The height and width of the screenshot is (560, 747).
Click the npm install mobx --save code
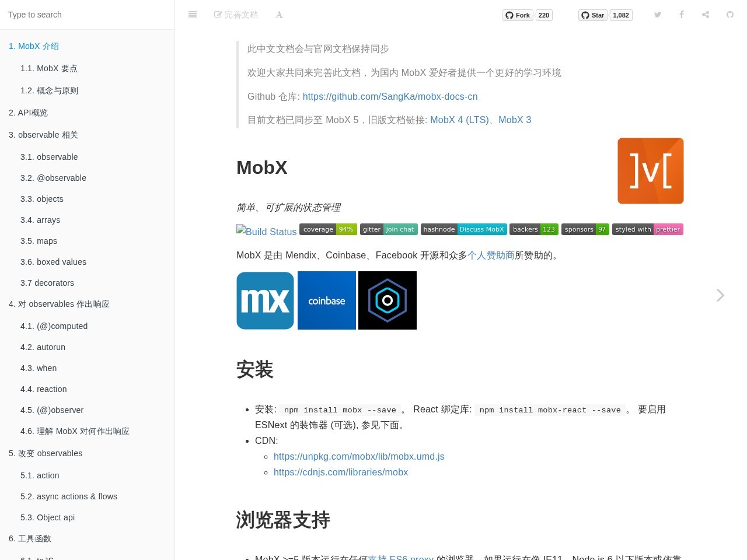coord(340,410)
